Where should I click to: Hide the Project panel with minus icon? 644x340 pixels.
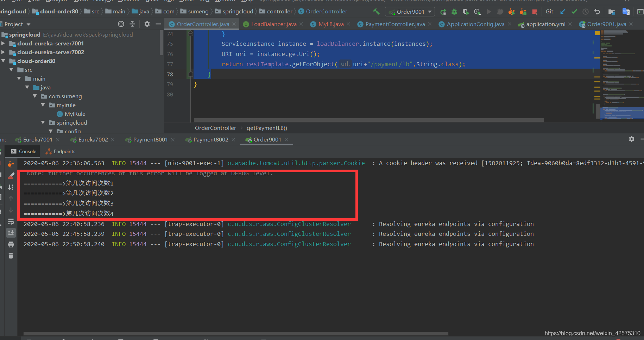pyautogui.click(x=158, y=24)
